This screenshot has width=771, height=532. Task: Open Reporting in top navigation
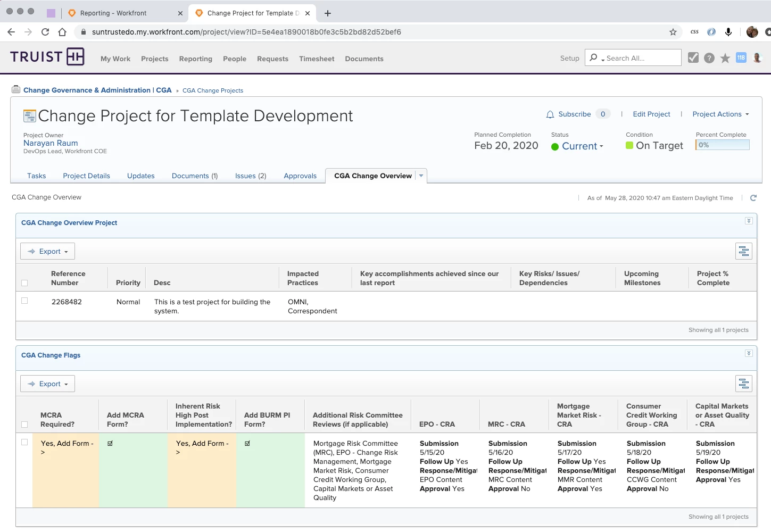coord(196,59)
